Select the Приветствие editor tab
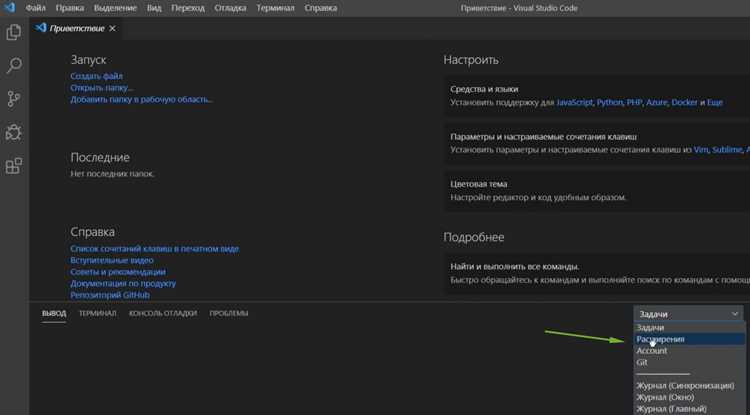The width and height of the screenshot is (750, 415). point(76,29)
